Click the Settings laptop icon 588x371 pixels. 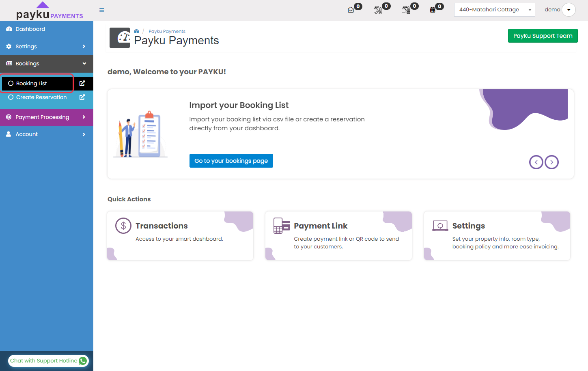440,226
